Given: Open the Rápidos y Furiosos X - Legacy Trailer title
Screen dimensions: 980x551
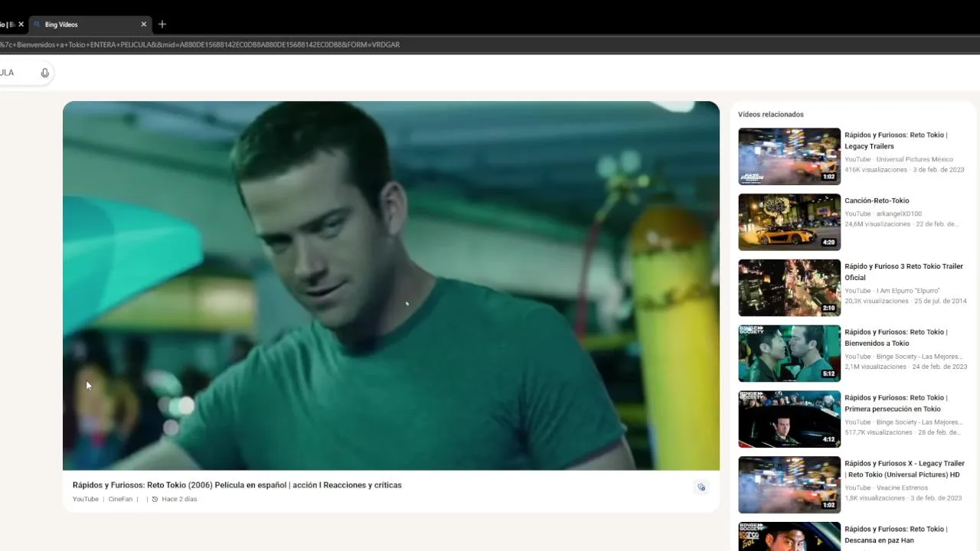Looking at the screenshot, I should click(904, 469).
